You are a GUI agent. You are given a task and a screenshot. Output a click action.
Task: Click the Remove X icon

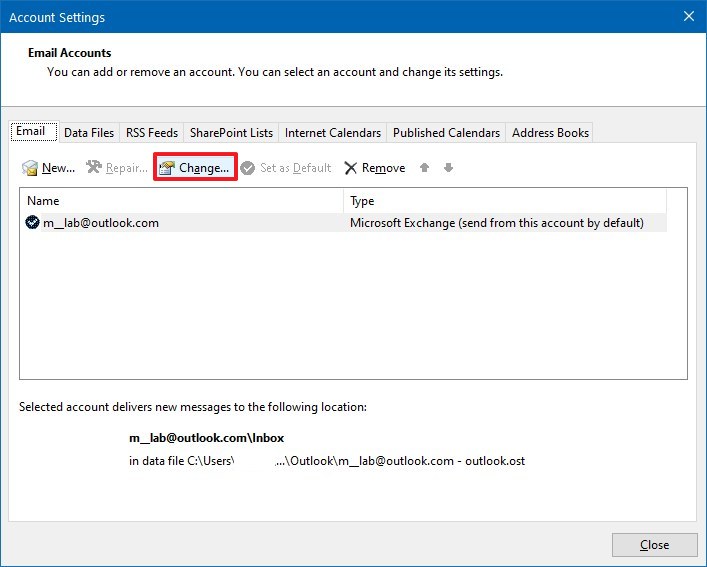[x=350, y=168]
